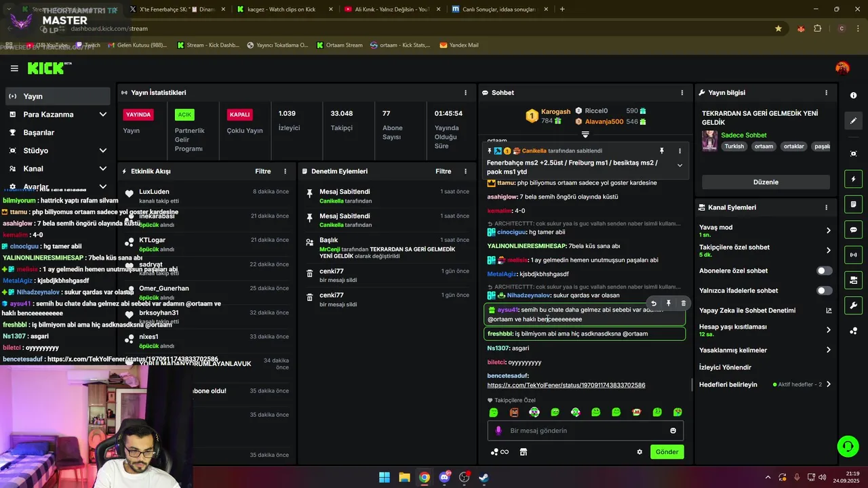Click the Gönder send button
This screenshot has height=488, width=868.
(667, 452)
